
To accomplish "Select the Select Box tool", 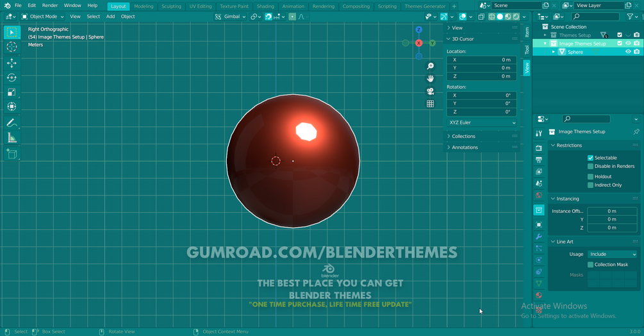I will pyautogui.click(x=12, y=32).
